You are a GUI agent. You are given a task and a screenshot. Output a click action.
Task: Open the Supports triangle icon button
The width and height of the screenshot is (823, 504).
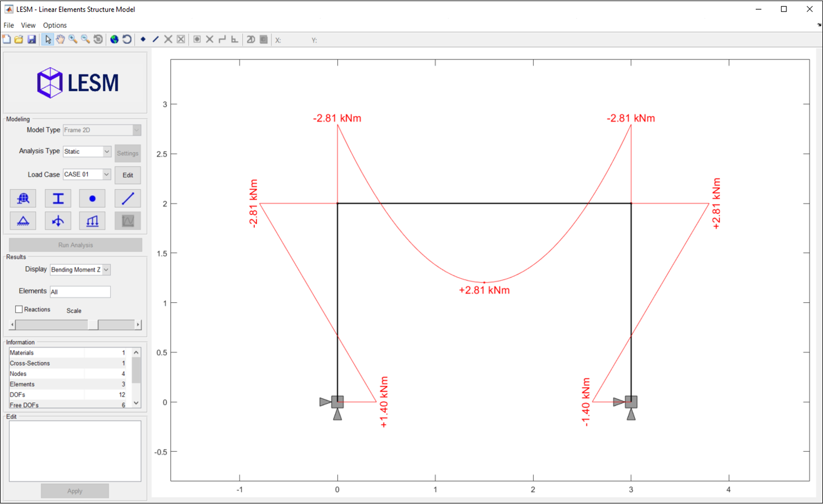(x=23, y=221)
